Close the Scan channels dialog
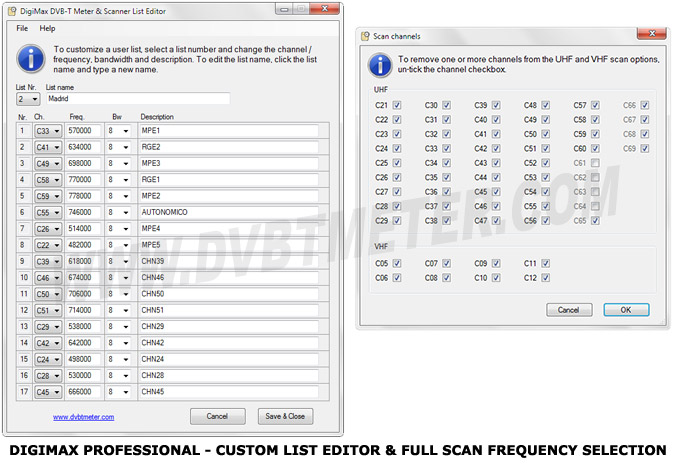This screenshot has width=674, height=474. (652, 33)
